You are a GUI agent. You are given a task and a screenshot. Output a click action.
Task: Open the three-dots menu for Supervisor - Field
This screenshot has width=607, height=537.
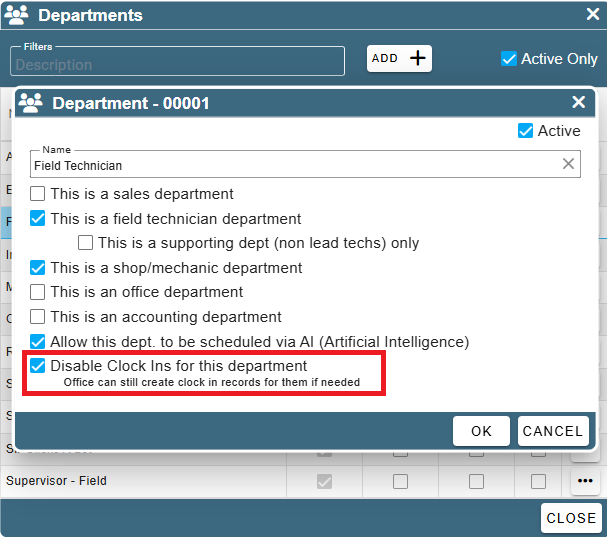(585, 481)
